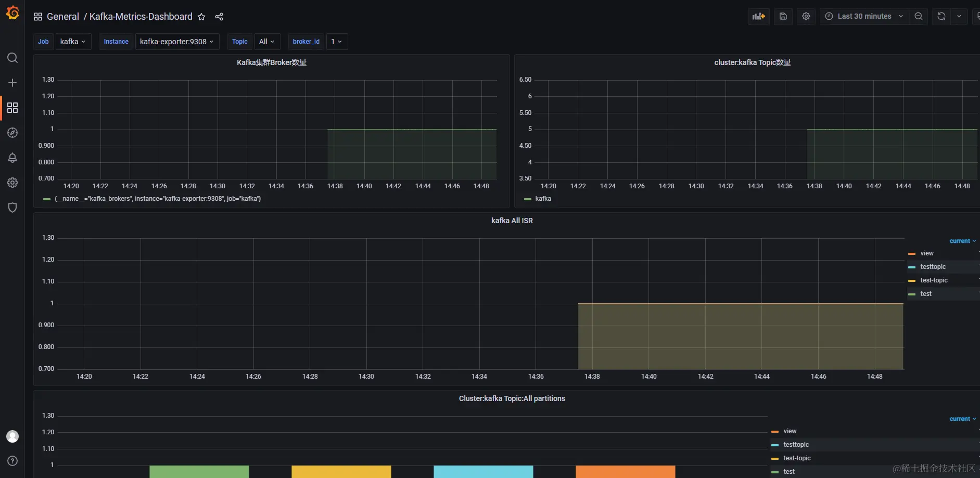Open the Job variable dropdown kafka

coord(73,42)
